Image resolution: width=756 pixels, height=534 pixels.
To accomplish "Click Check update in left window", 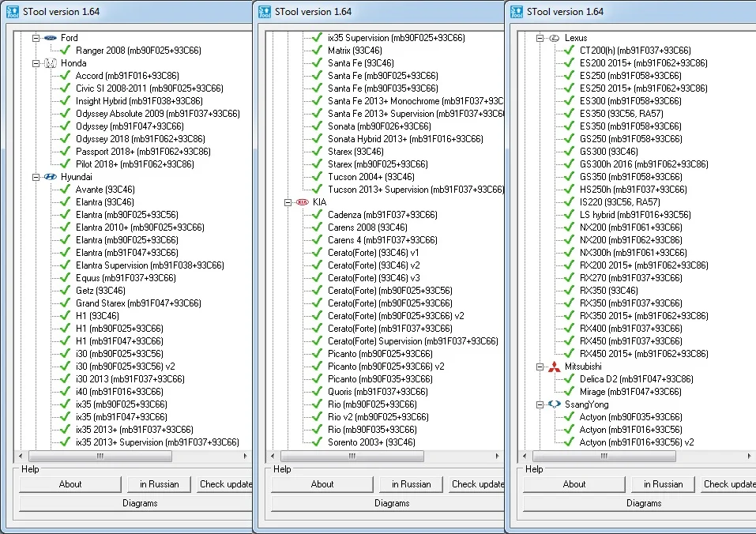I will point(224,484).
